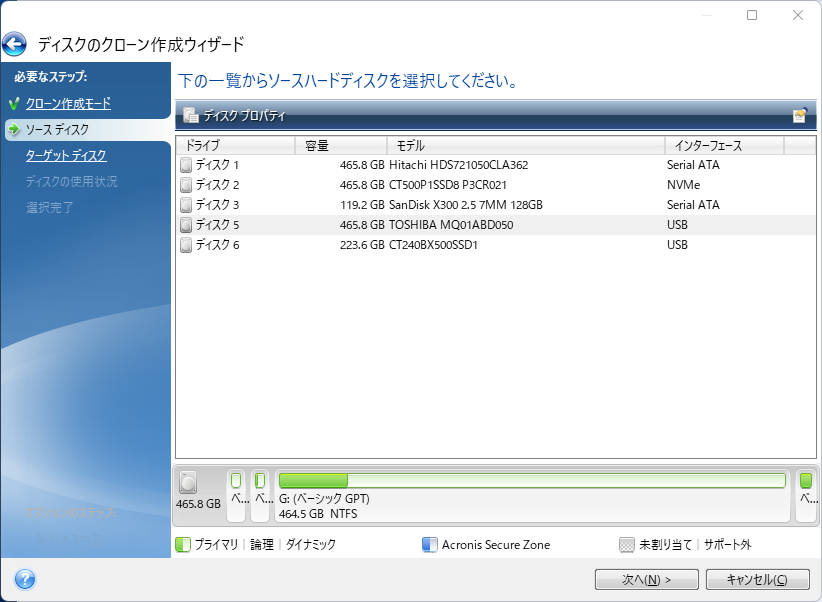
Task: Select ディスク 2 drive icon
Action: [186, 185]
